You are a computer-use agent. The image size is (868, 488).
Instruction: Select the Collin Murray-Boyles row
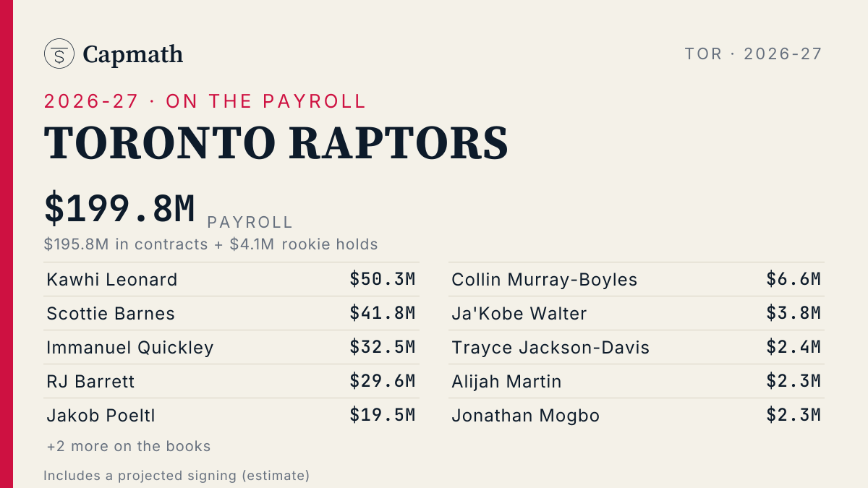[637, 279]
